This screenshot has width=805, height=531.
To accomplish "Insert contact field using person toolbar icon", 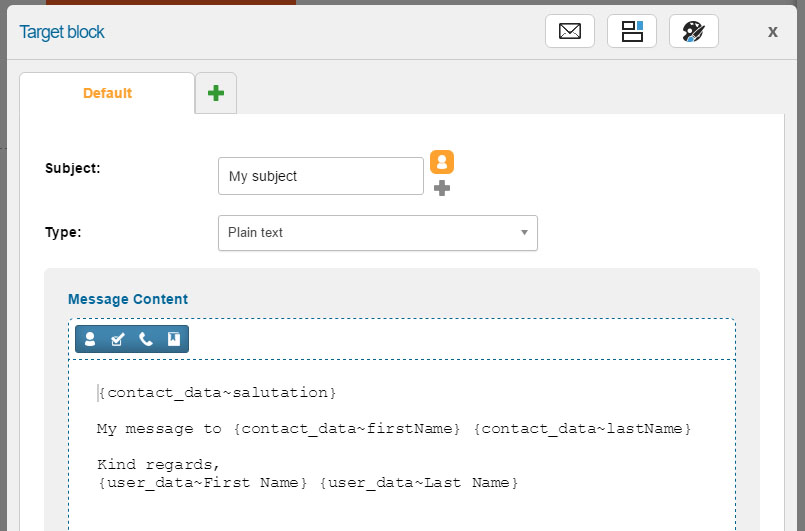I will point(90,340).
